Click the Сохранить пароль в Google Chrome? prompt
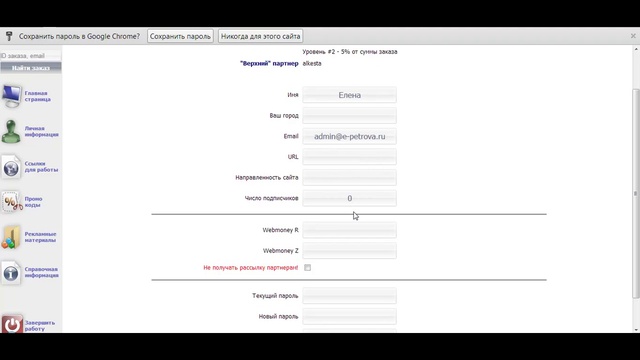Viewport: 640px width, 360px height. point(79,36)
